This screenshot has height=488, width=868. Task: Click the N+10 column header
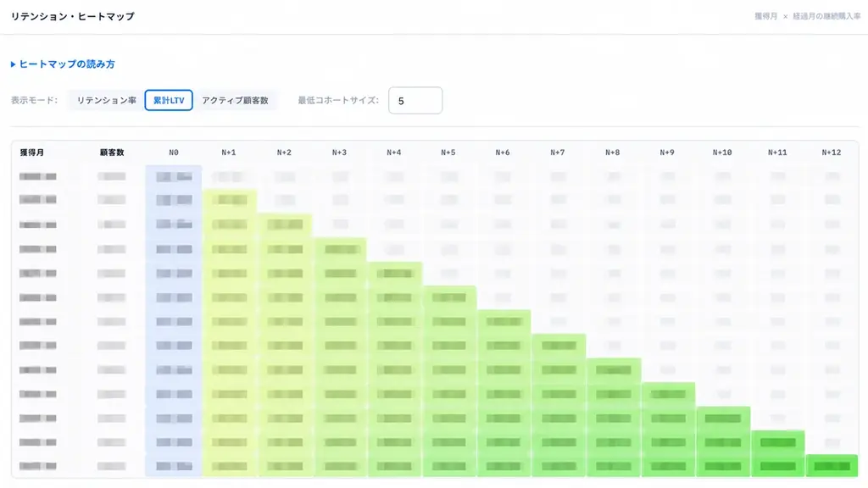(722, 152)
